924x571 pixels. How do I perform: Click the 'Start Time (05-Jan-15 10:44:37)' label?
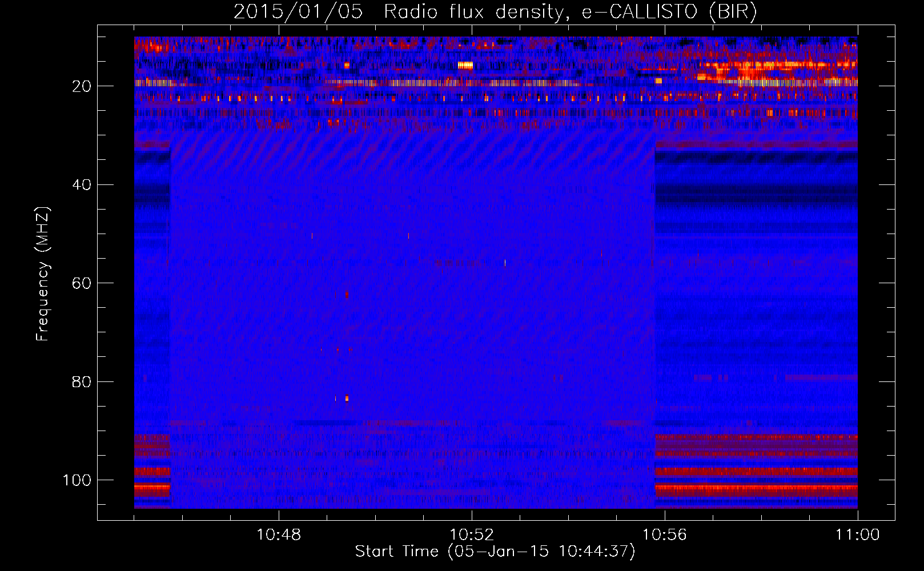click(x=495, y=552)
